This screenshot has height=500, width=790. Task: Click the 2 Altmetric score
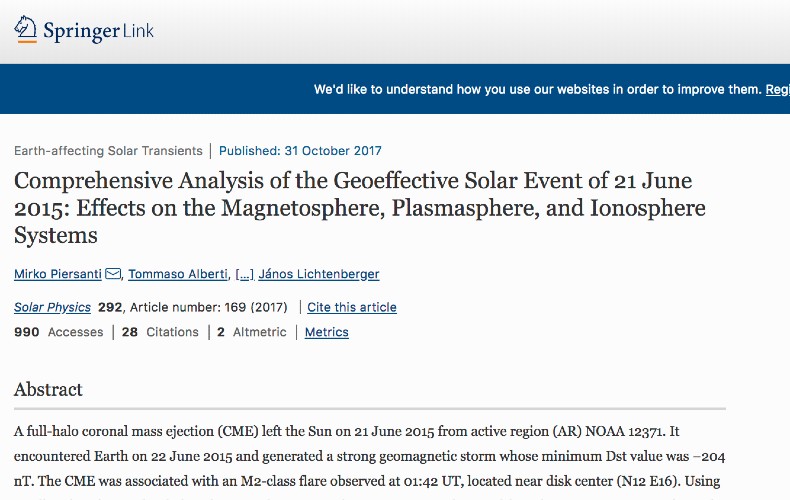[x=252, y=332]
